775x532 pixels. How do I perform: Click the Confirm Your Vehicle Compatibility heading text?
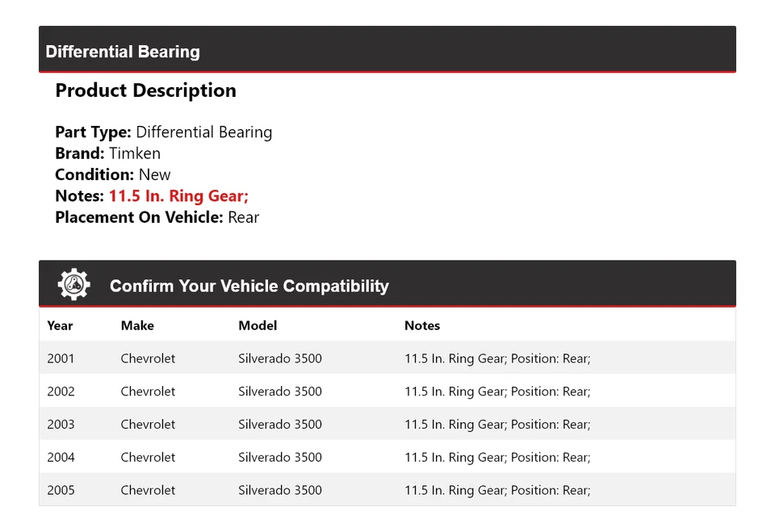point(249,286)
